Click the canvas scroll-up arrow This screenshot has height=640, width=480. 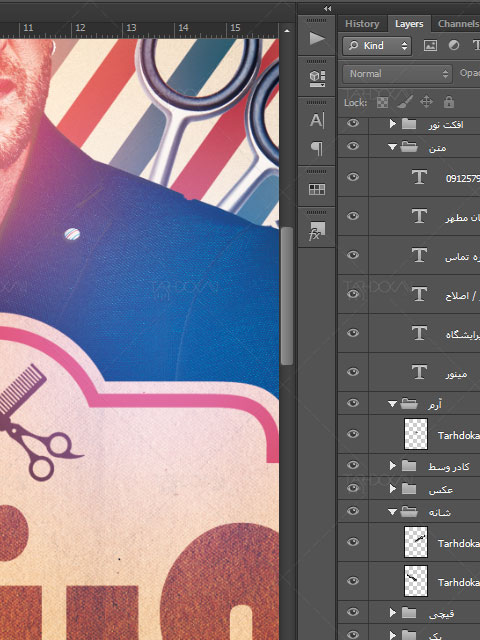(287, 31)
